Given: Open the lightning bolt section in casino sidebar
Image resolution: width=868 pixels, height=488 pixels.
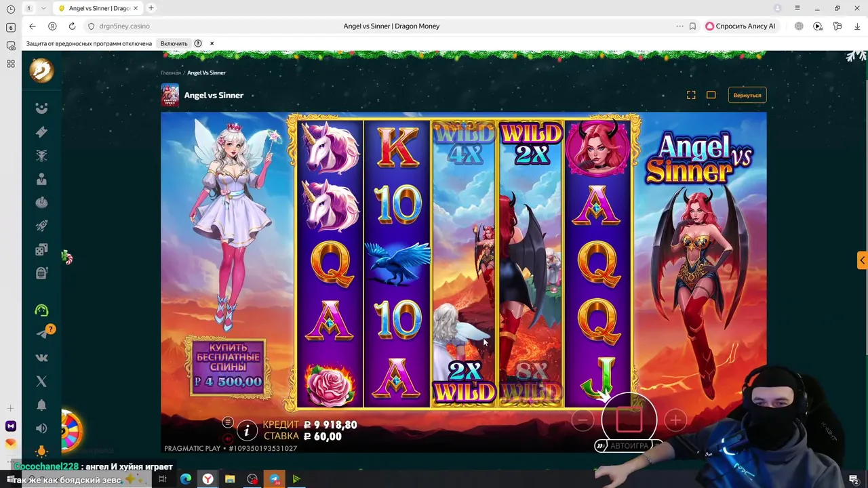Looking at the screenshot, I should point(41,132).
